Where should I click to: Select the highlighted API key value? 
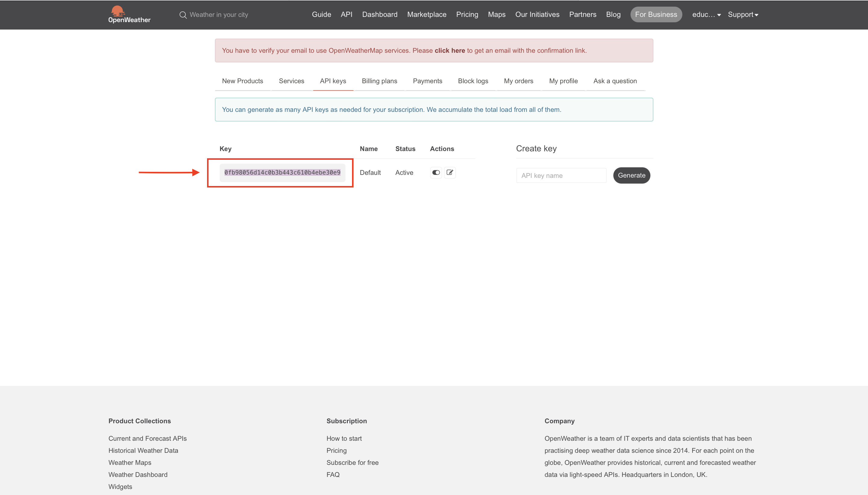pos(282,172)
